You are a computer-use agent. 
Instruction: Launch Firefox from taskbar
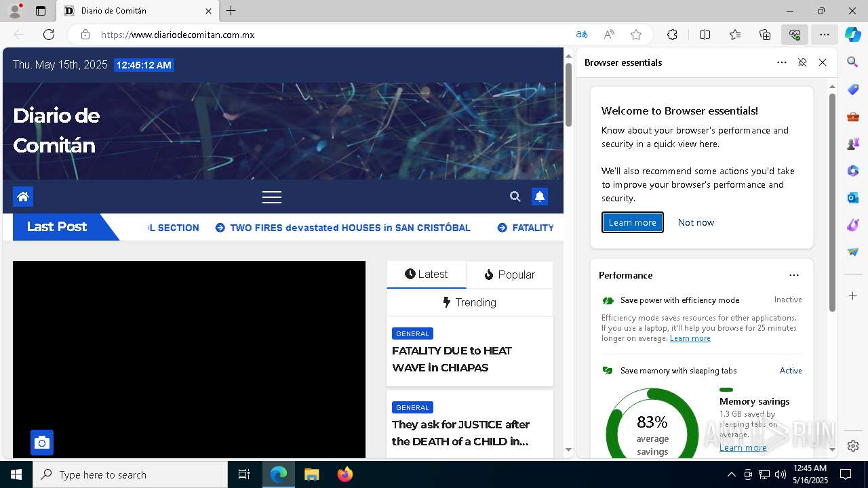(345, 474)
